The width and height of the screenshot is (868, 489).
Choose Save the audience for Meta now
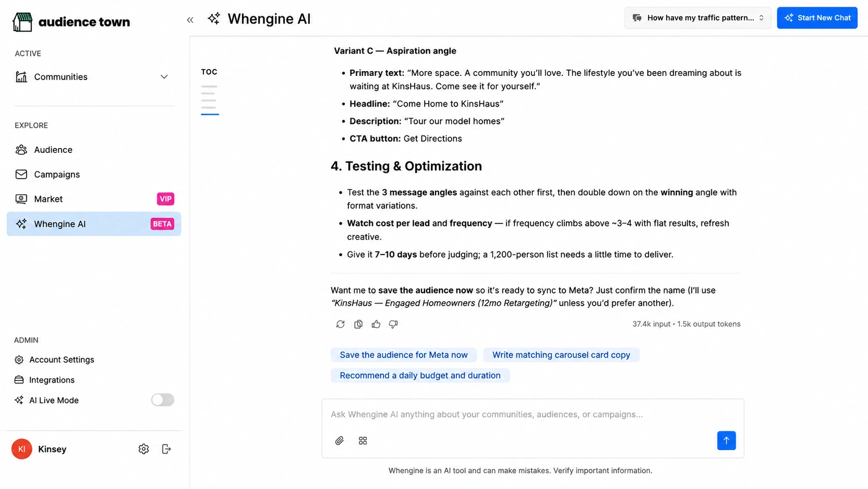(x=404, y=355)
